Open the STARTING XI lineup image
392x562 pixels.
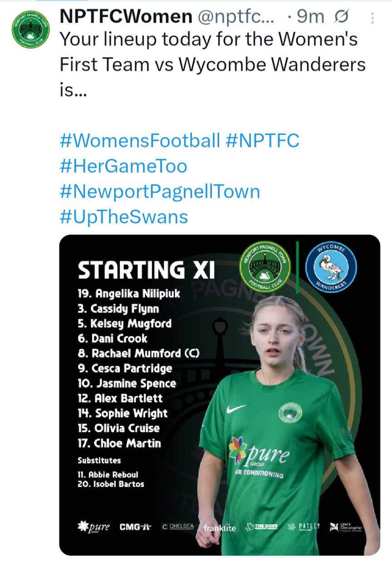pos(220,395)
